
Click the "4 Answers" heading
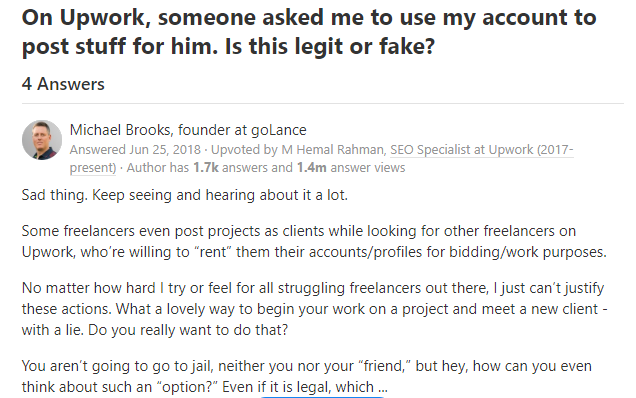click(63, 84)
